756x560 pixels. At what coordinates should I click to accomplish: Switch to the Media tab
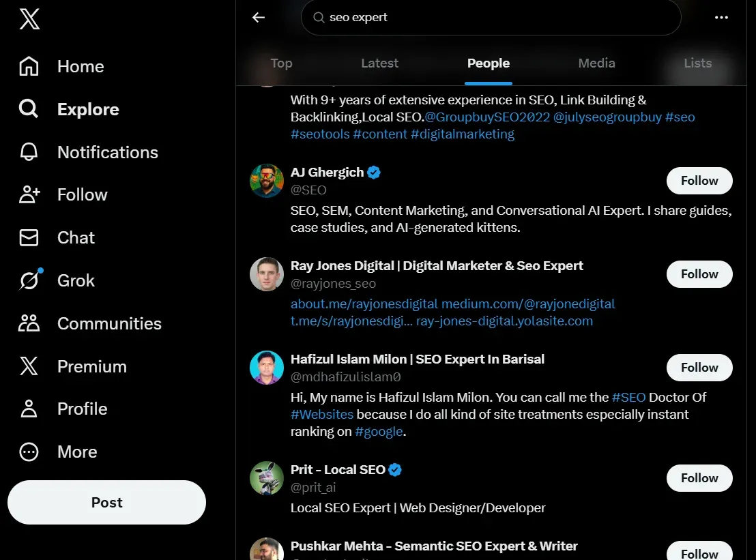coord(596,63)
